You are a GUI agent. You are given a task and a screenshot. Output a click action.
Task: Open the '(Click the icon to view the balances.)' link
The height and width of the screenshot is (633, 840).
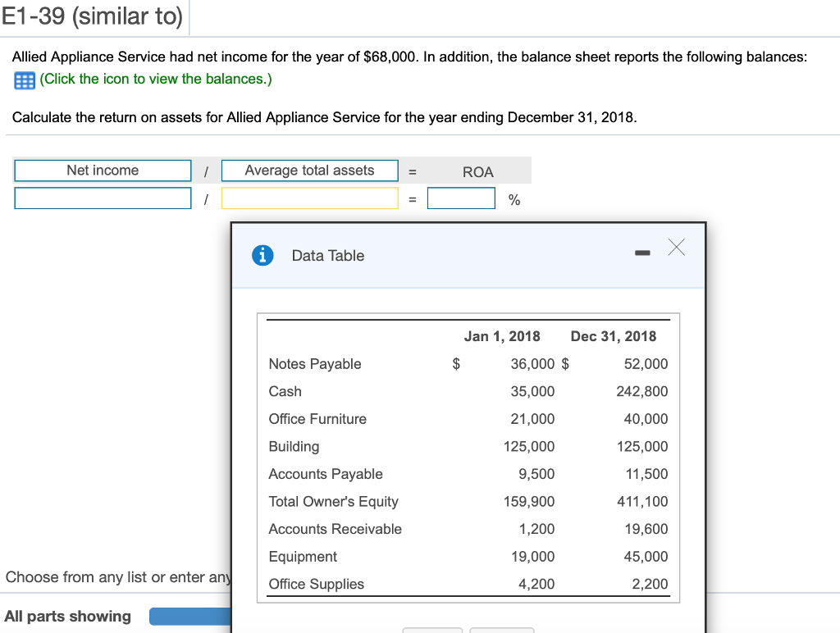point(156,79)
